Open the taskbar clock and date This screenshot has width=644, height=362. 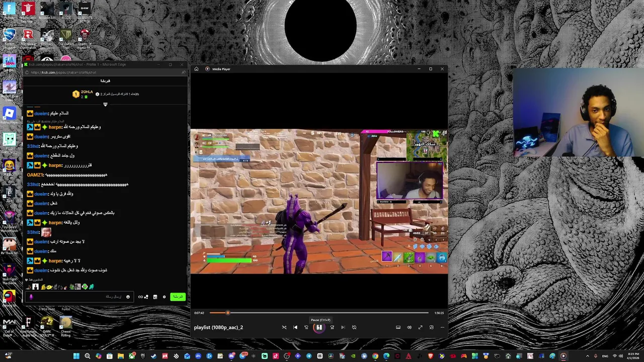633,356
